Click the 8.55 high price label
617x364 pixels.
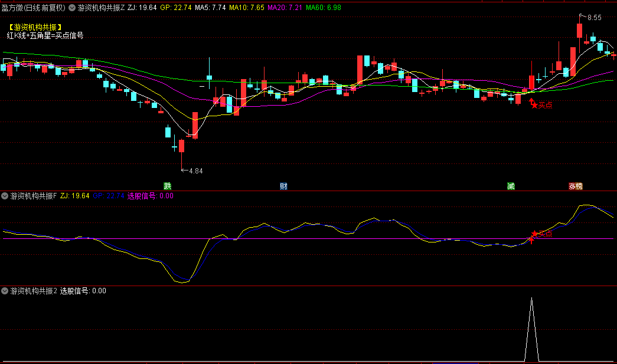pos(594,18)
